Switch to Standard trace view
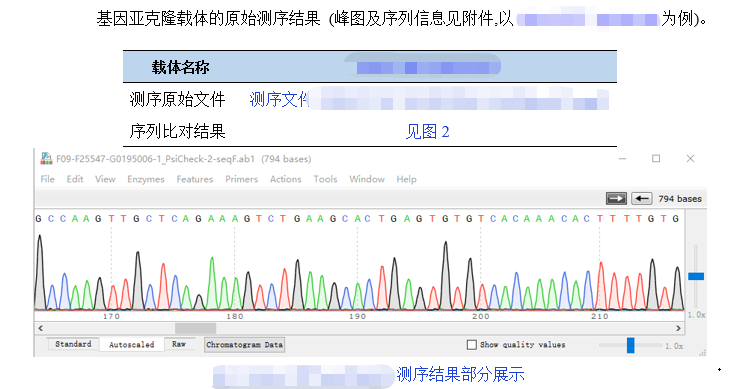This screenshot has width=751, height=389. [x=73, y=344]
